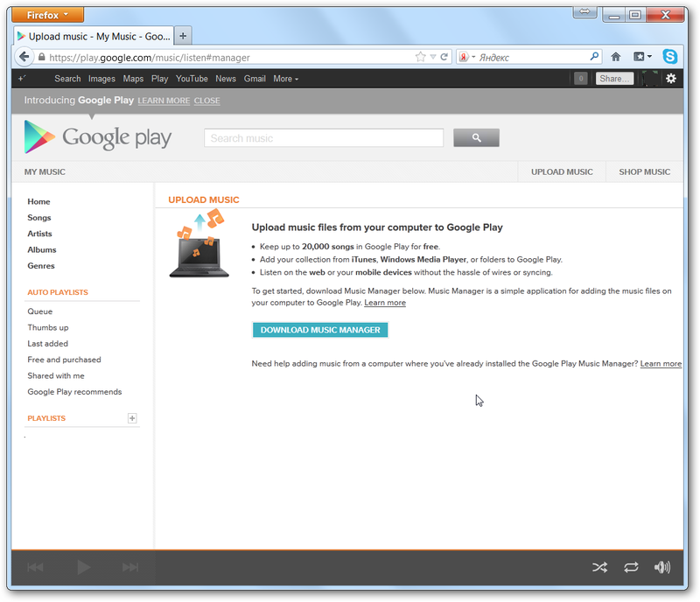
Task: Add a new playlist with plus icon
Action: click(x=132, y=418)
